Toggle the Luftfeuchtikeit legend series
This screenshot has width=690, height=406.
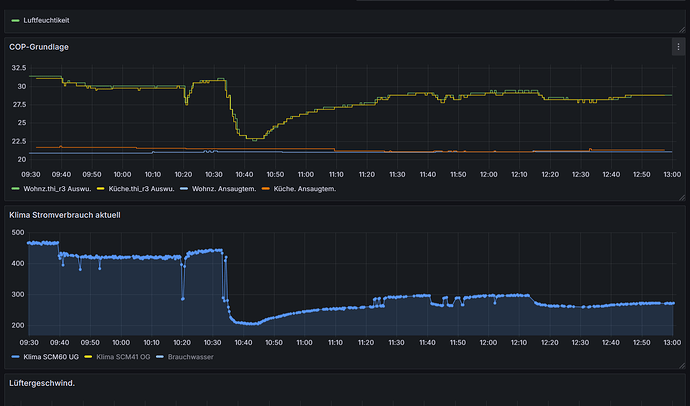(46, 20)
